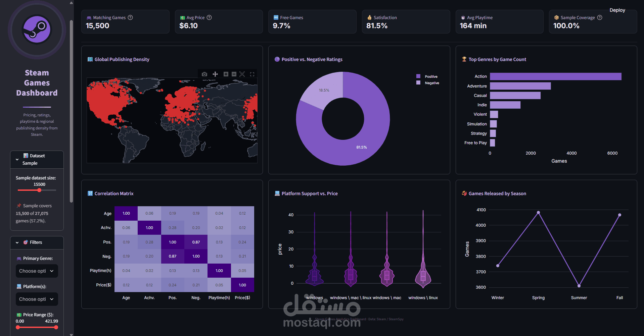Collapse the Dataset Sample expander

pyautogui.click(x=37, y=160)
